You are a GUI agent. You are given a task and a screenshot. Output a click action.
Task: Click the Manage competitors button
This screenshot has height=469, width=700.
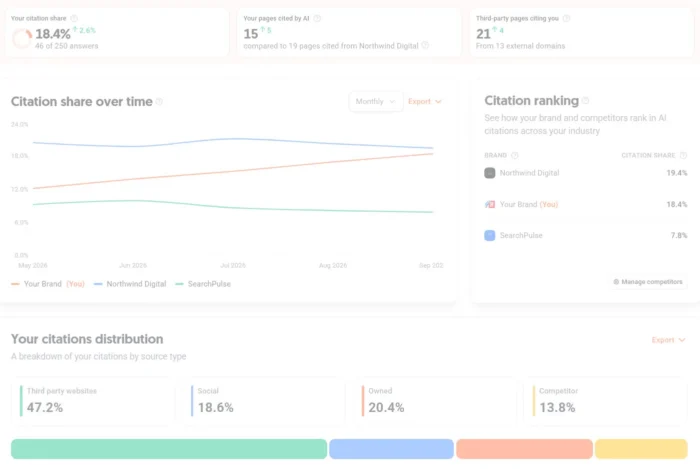pyautogui.click(x=648, y=282)
